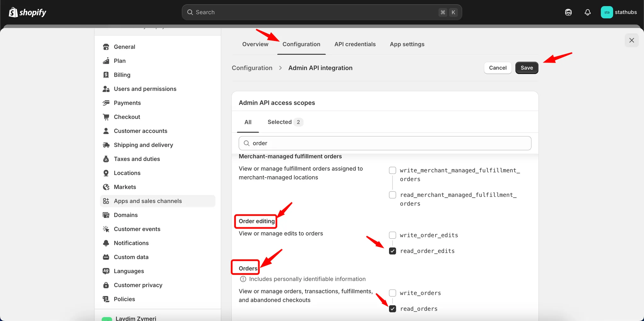Click the top Shopify search bar
Image resolution: width=644 pixels, height=321 pixels.
pos(322,12)
